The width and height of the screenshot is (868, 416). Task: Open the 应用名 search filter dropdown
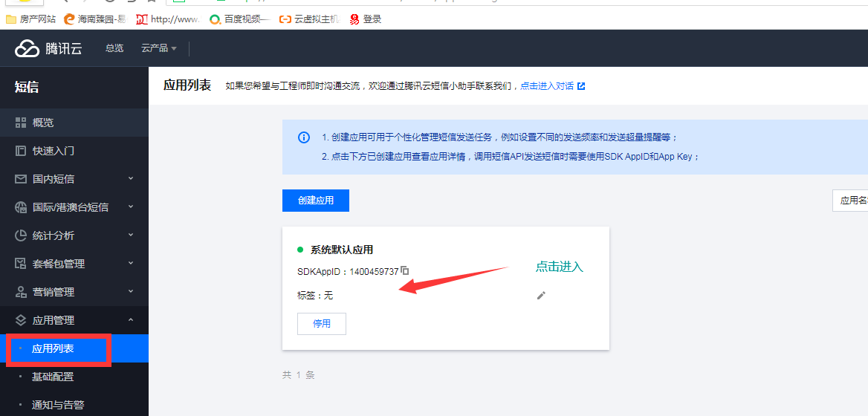[851, 201]
